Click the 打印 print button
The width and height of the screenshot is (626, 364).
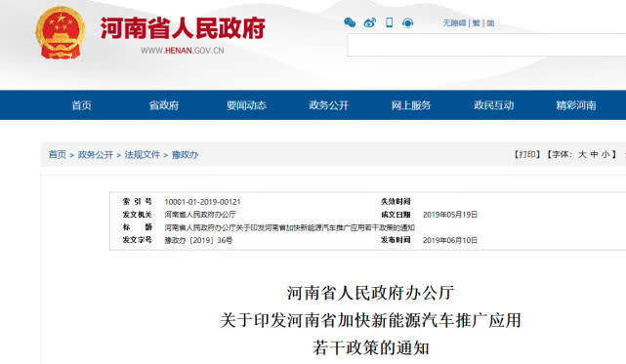tap(527, 154)
